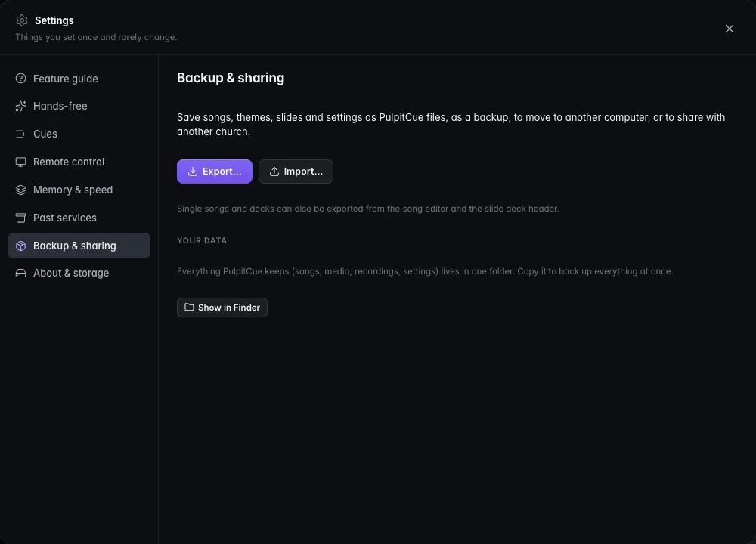Click 'Things you set once and rarely change.'

97,37
